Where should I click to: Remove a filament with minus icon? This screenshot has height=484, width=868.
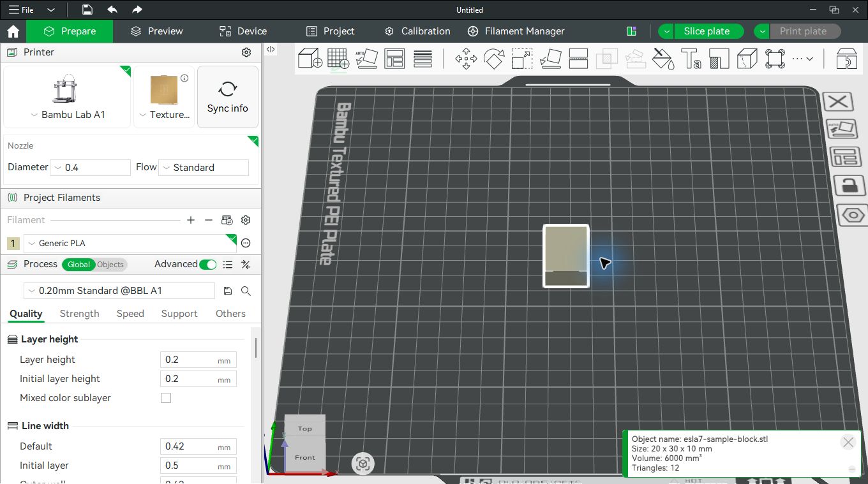tap(209, 220)
